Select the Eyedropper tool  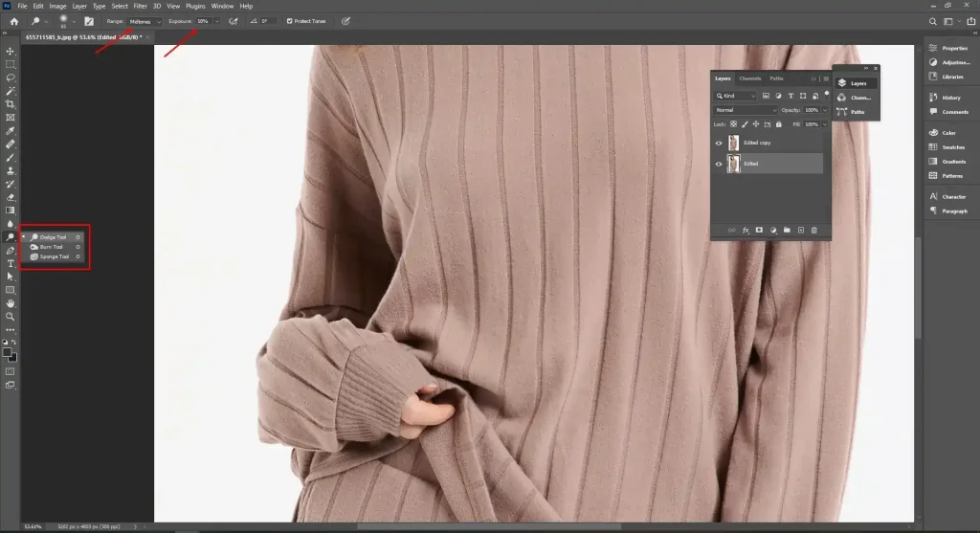10,131
